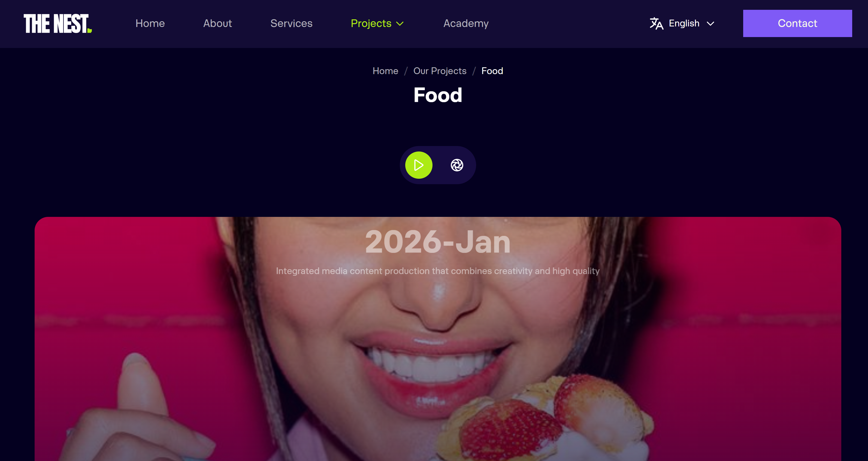The image size is (868, 461).
Task: Switch to the aperture photo filter
Action: point(457,165)
